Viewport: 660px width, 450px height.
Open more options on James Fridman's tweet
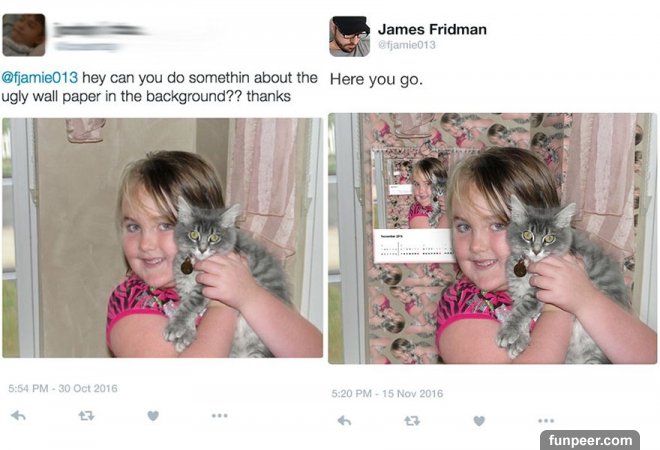tap(546, 421)
